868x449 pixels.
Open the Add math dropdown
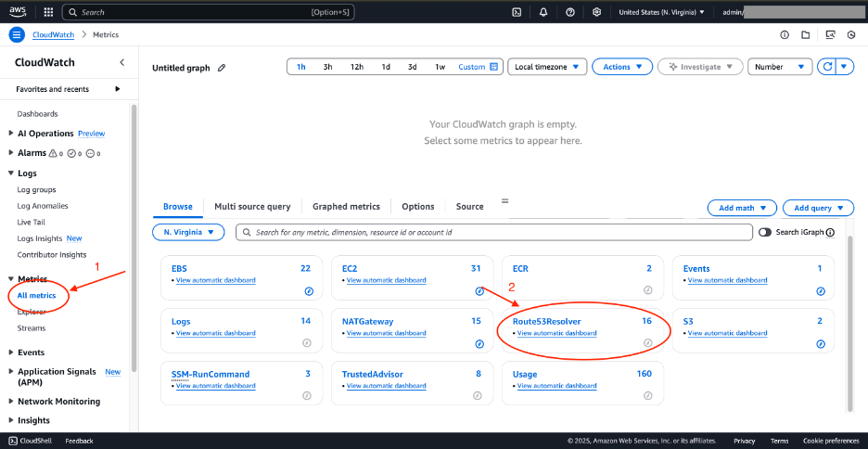tap(742, 208)
